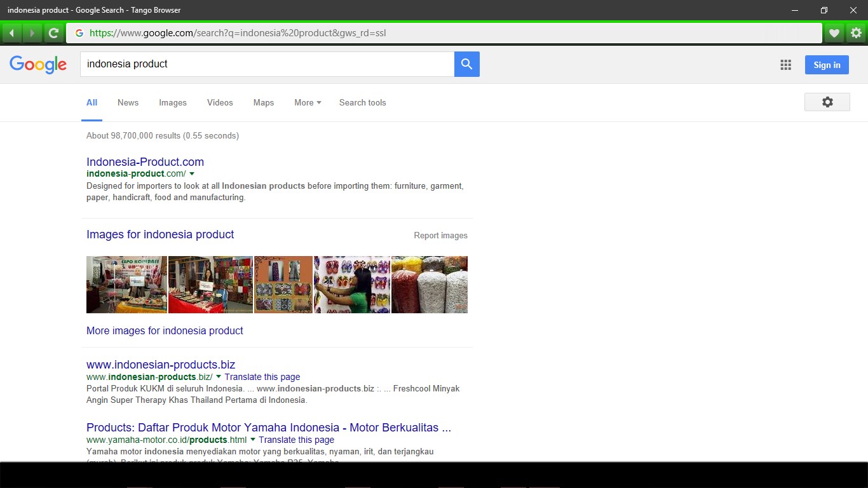Open Images for indonesia product heading
The image size is (868, 488).
point(160,234)
